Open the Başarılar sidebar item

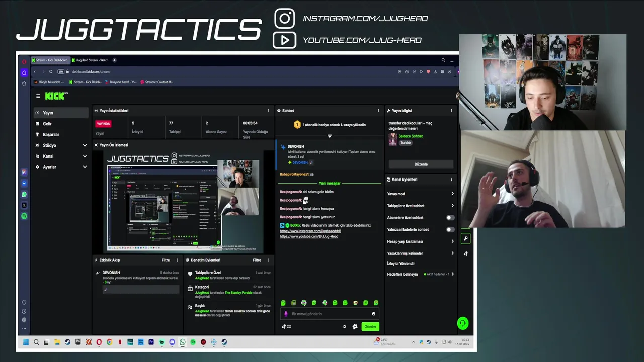61,135
